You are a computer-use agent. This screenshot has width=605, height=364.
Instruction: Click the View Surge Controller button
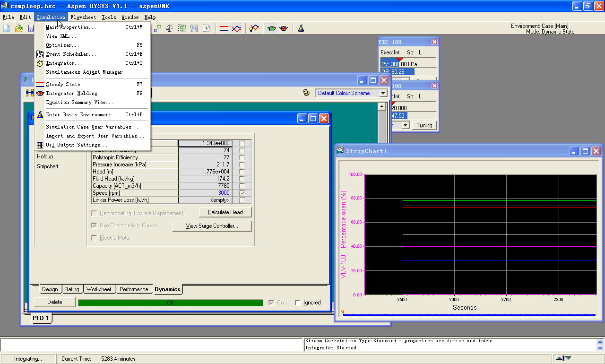[212, 226]
